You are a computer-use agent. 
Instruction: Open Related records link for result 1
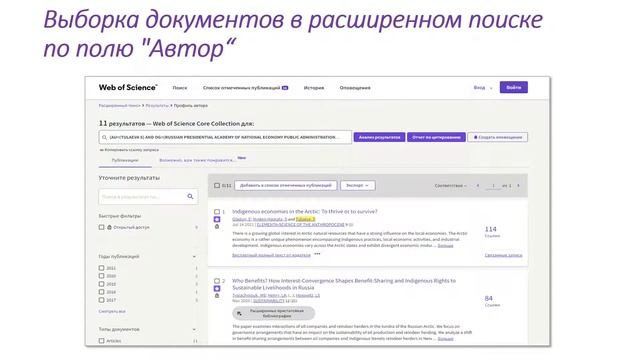coord(503,255)
